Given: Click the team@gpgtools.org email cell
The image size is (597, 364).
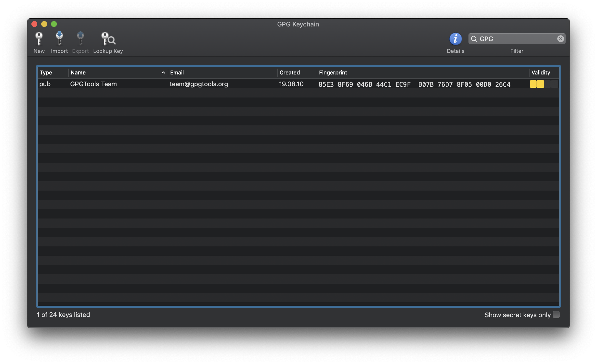Looking at the screenshot, I should [199, 84].
